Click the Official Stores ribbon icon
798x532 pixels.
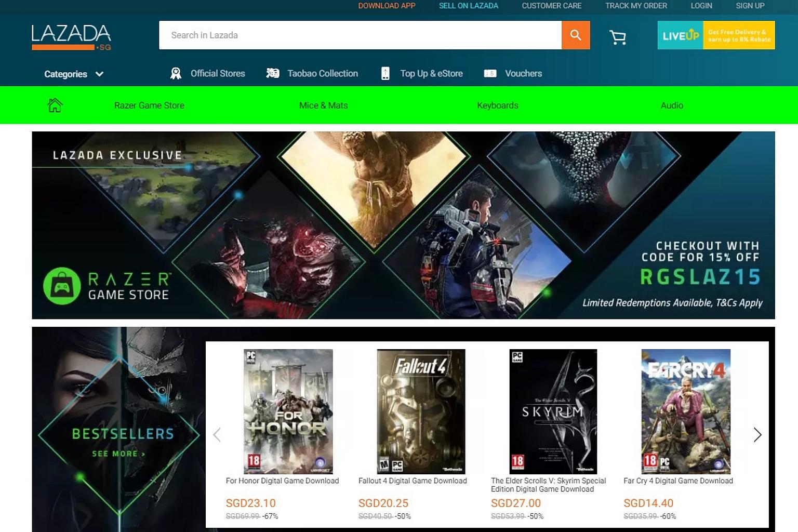(176, 74)
